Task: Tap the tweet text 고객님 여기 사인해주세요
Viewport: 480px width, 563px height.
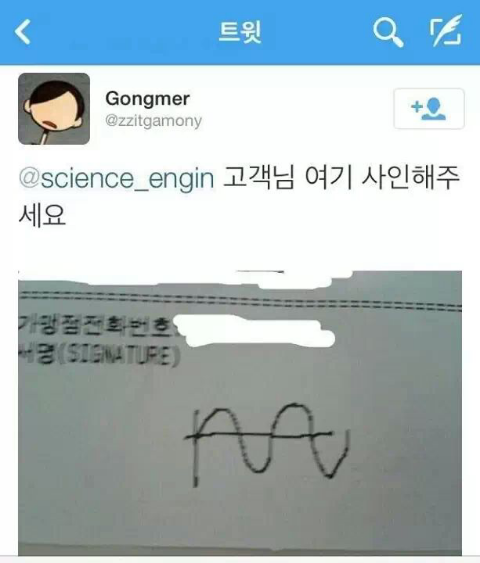Action: tap(239, 196)
